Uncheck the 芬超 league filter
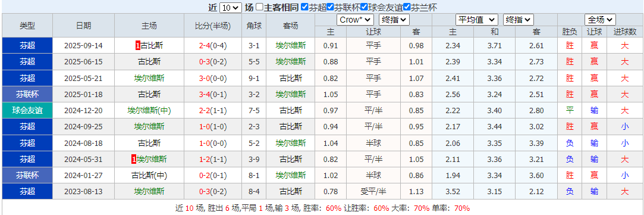The image size is (644, 215). (304, 7)
